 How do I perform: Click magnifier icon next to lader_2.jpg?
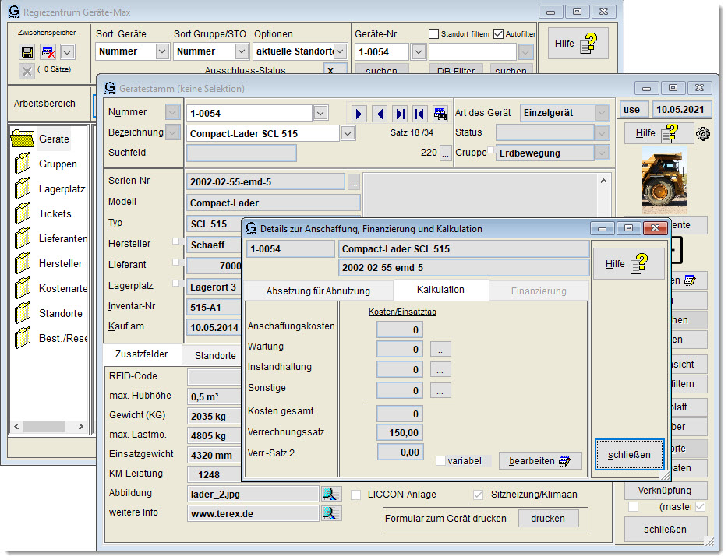330,493
